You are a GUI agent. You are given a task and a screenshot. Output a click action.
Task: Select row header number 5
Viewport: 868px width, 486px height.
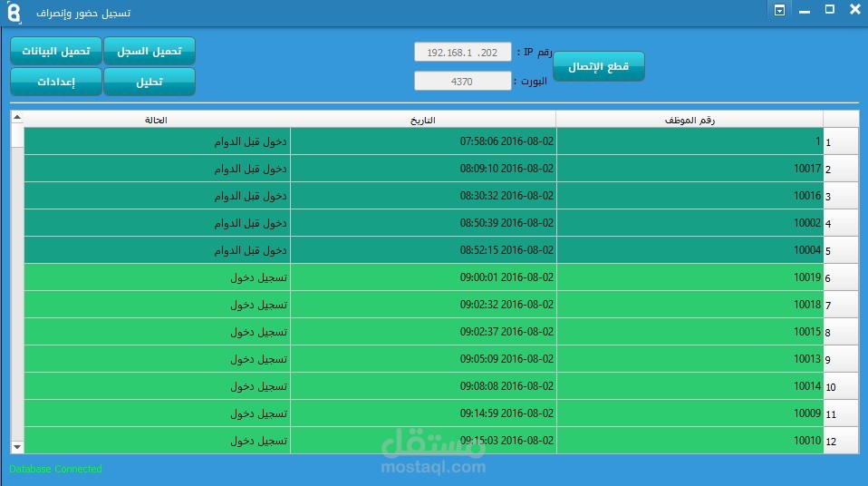click(841, 250)
